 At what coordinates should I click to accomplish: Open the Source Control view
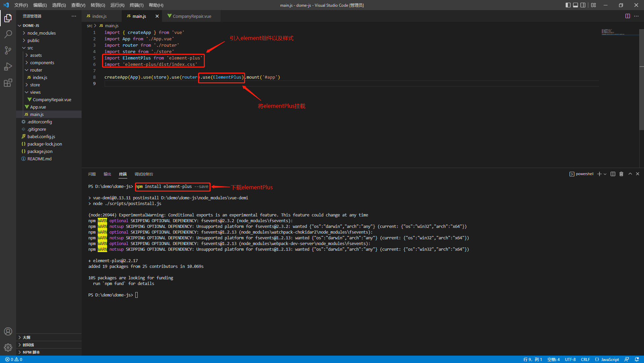tap(8, 50)
